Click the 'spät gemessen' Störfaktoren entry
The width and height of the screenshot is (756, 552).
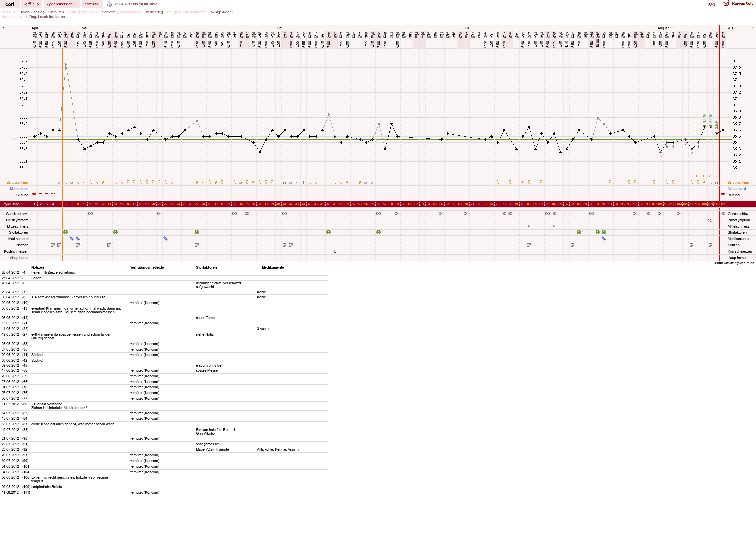click(208, 444)
